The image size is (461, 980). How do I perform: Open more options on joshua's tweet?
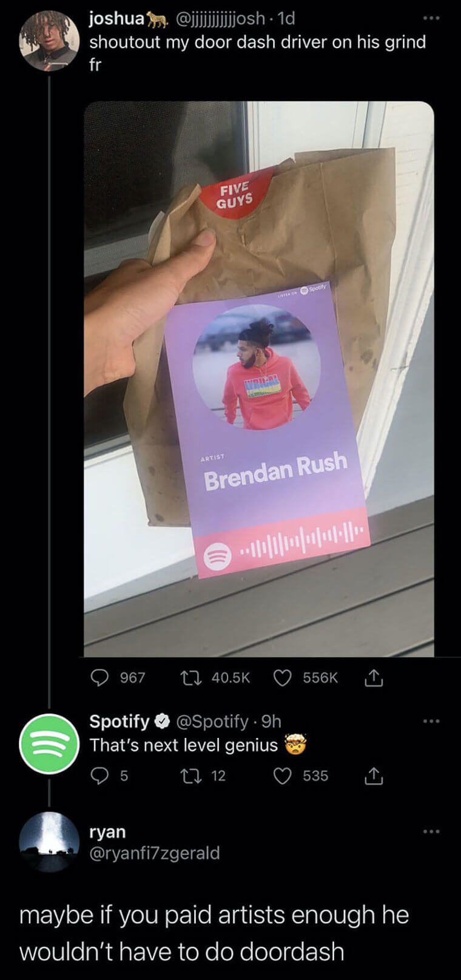[x=431, y=18]
